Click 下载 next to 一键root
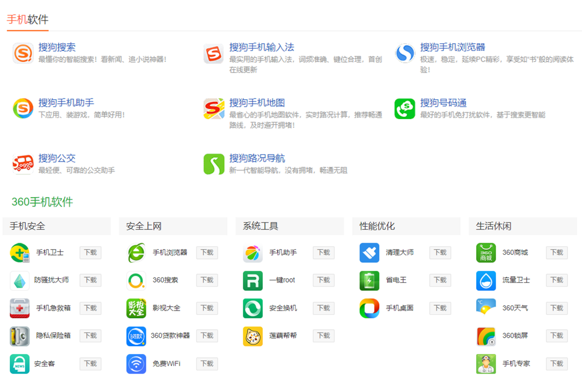 click(324, 280)
